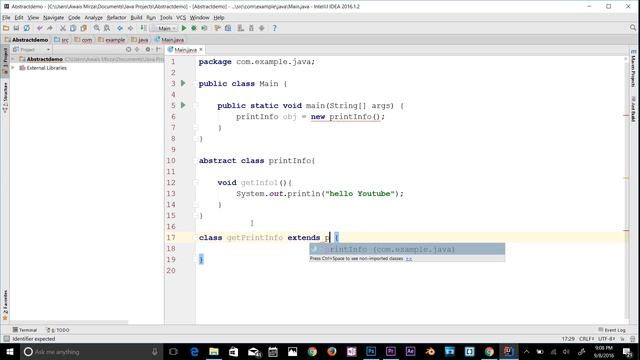Open the Favorites side tab

pos(5,305)
